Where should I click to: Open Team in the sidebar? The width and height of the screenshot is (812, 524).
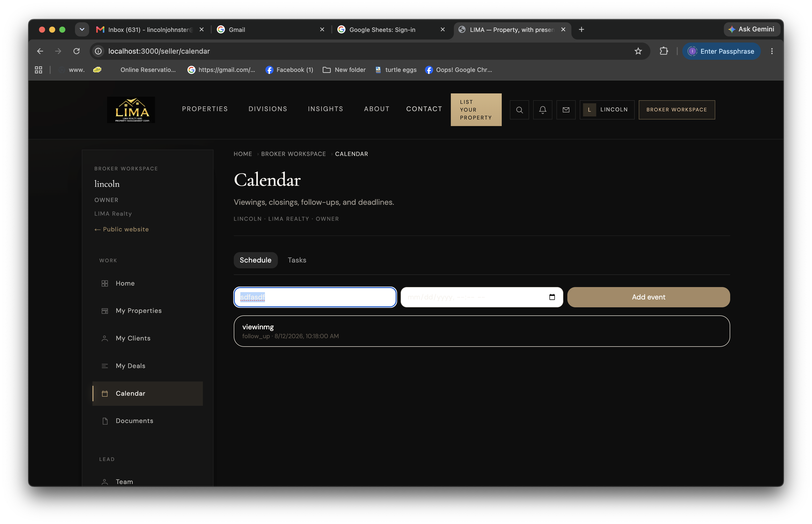[147, 481]
